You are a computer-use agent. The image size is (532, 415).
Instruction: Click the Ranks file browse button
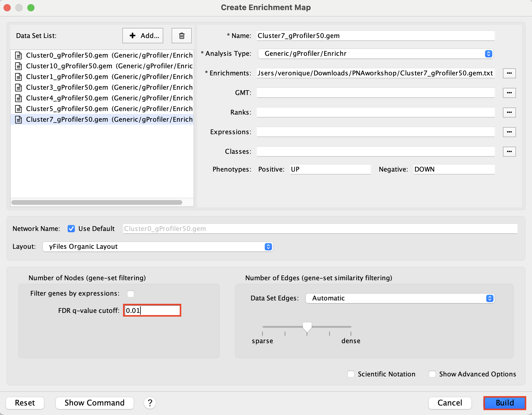pyautogui.click(x=509, y=113)
